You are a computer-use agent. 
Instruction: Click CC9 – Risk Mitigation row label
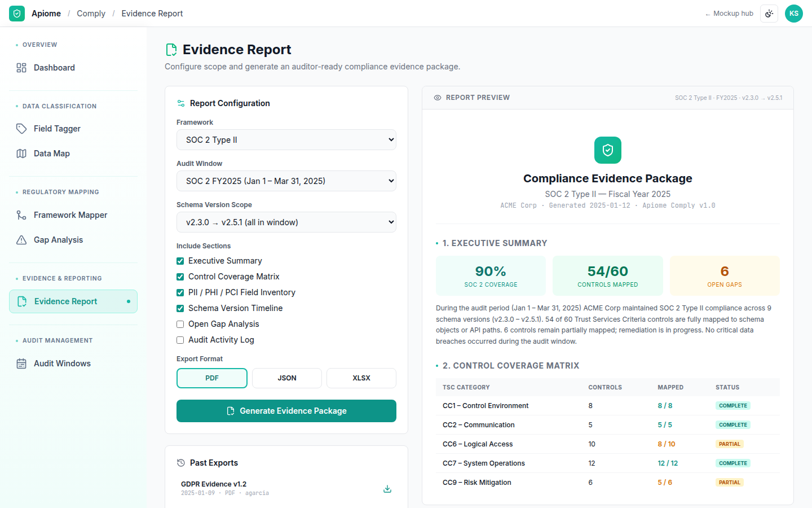[x=477, y=483]
